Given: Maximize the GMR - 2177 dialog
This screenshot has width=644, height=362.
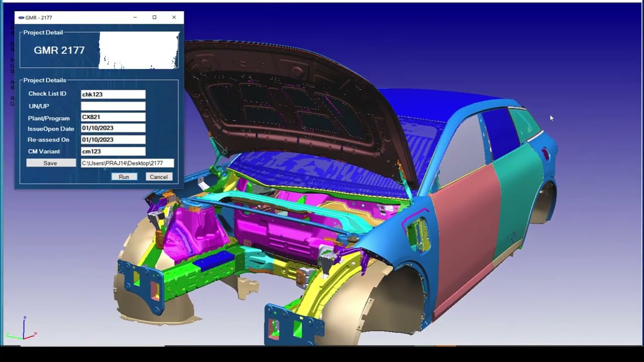Looking at the screenshot, I should pyautogui.click(x=154, y=17).
